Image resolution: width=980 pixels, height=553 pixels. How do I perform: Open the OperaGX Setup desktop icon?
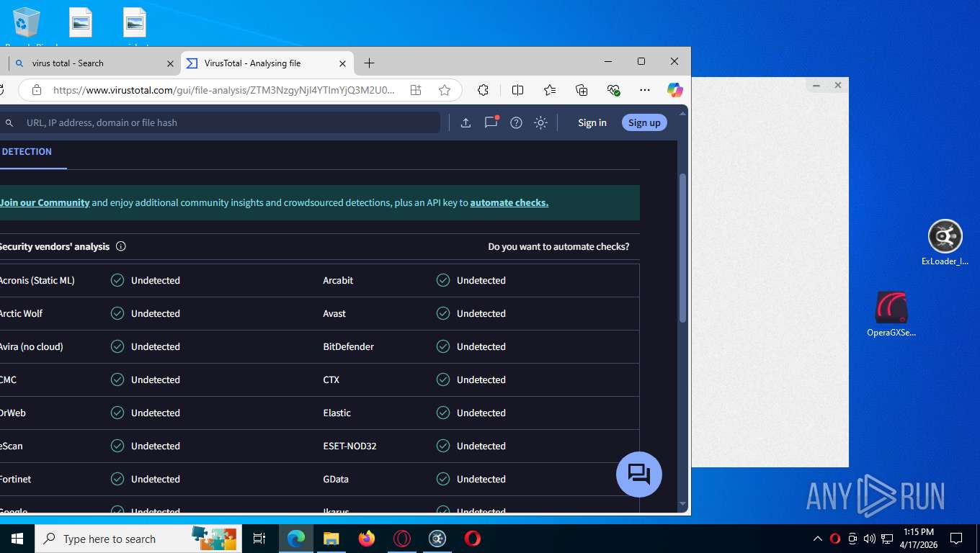pyautogui.click(x=891, y=315)
